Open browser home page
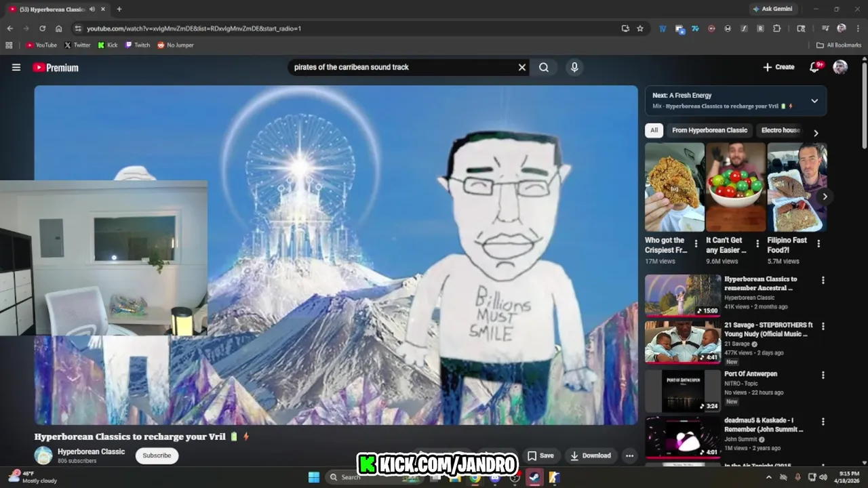 click(x=59, y=28)
